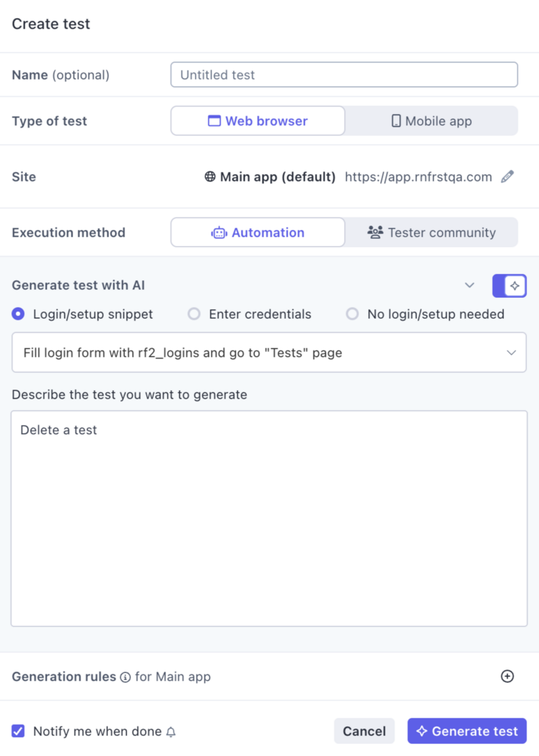Click the Generate test button
The height and width of the screenshot is (756, 539).
[467, 731]
